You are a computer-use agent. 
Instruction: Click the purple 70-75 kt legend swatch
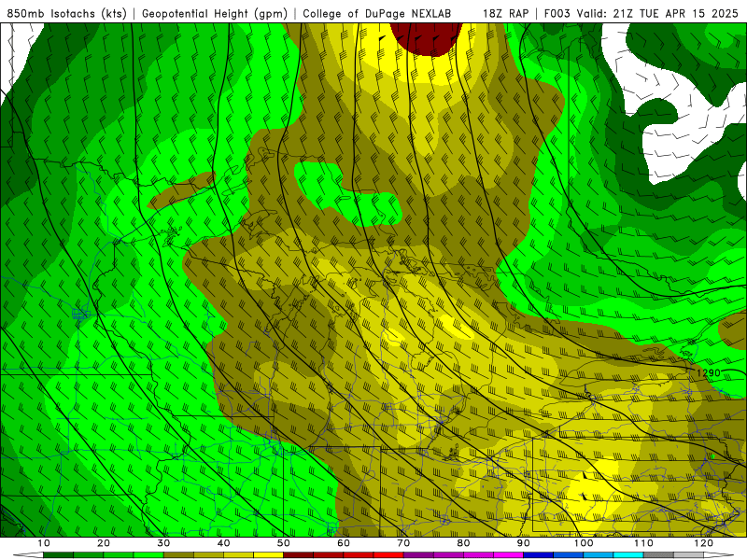[x=418, y=555]
